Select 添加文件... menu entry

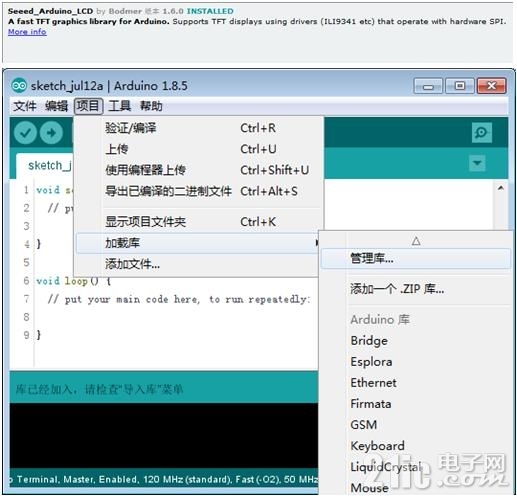click(x=197, y=264)
